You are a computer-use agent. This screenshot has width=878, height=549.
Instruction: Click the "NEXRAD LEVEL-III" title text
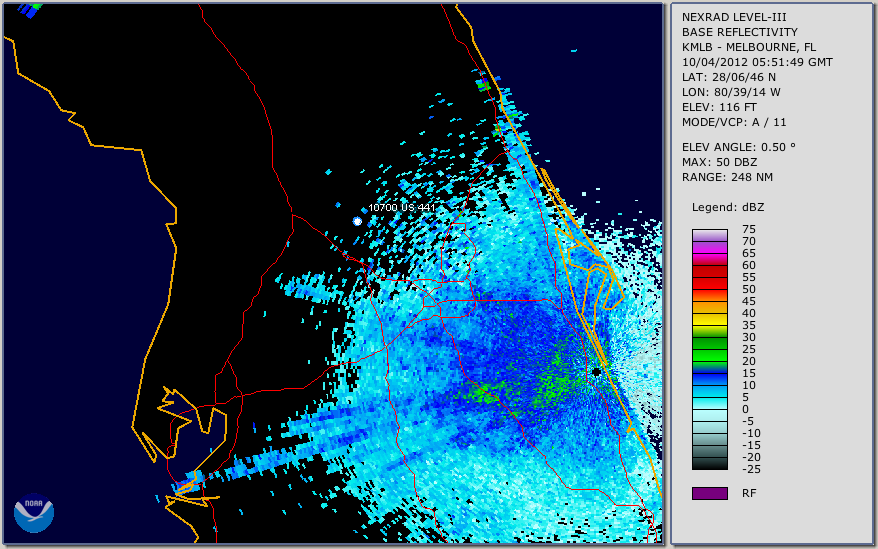(x=734, y=17)
